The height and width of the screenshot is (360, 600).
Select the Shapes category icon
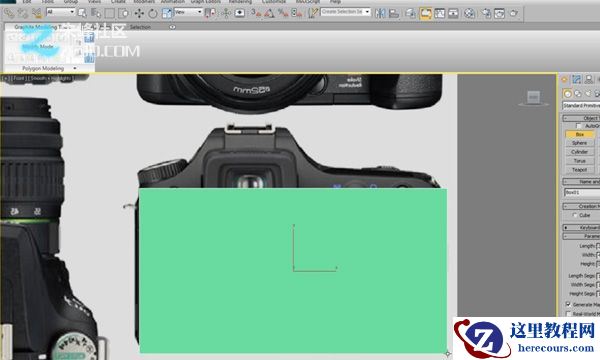click(577, 94)
